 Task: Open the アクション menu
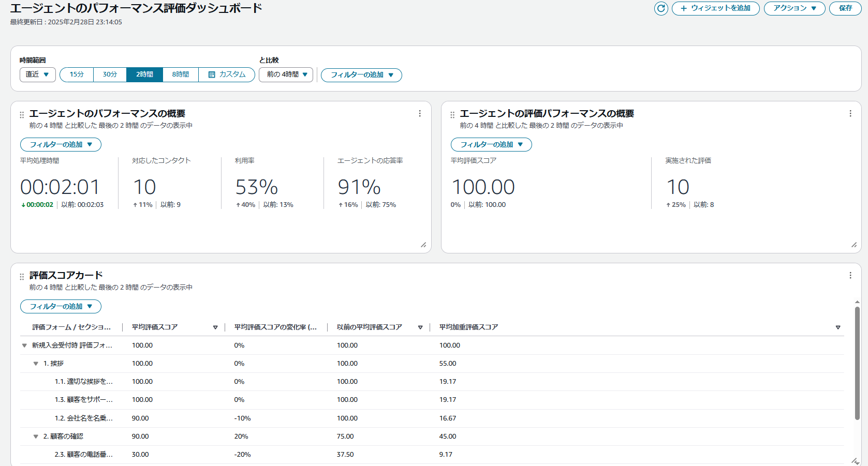pyautogui.click(x=794, y=8)
